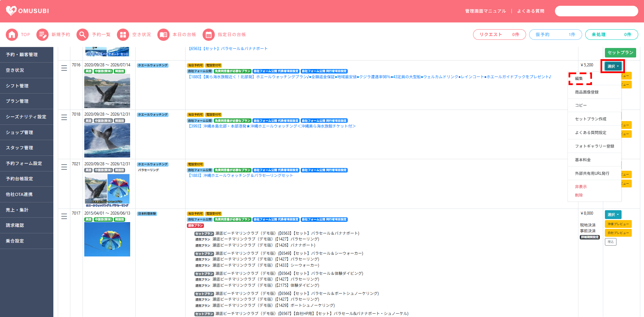Click the whale tail thumbnail for plan 7018
This screenshot has height=317, width=644.
click(107, 140)
